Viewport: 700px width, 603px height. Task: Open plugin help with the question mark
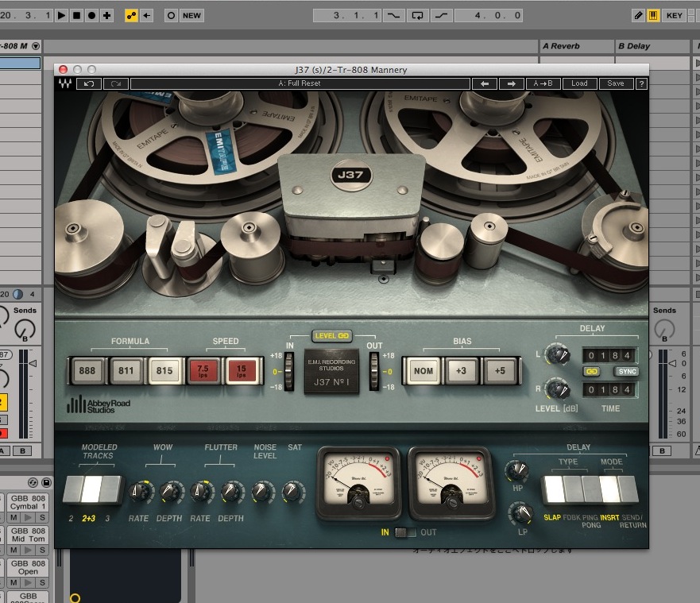tap(641, 83)
